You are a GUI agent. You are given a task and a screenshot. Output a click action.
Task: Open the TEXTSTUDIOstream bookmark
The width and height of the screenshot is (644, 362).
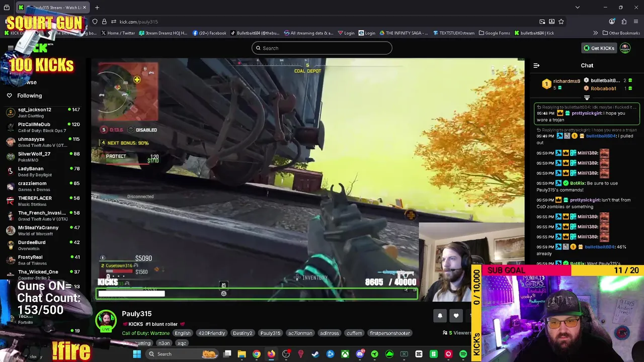click(x=453, y=33)
